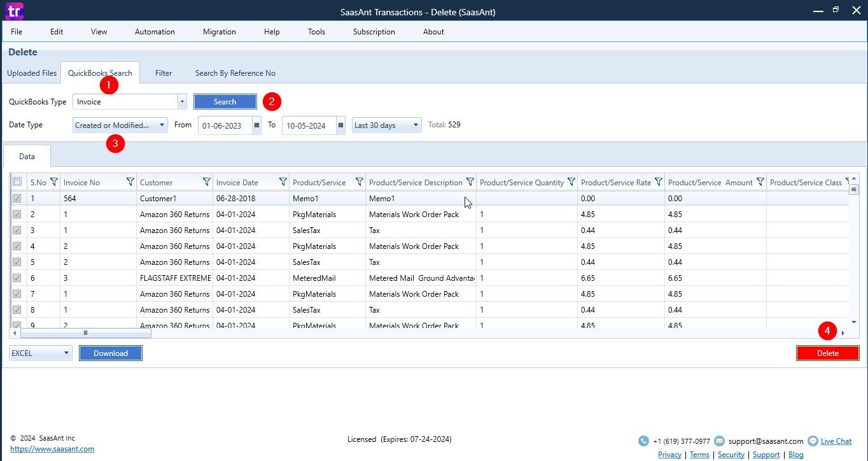The width and height of the screenshot is (868, 461).
Task: Open the Edit menu
Action: tap(57, 31)
